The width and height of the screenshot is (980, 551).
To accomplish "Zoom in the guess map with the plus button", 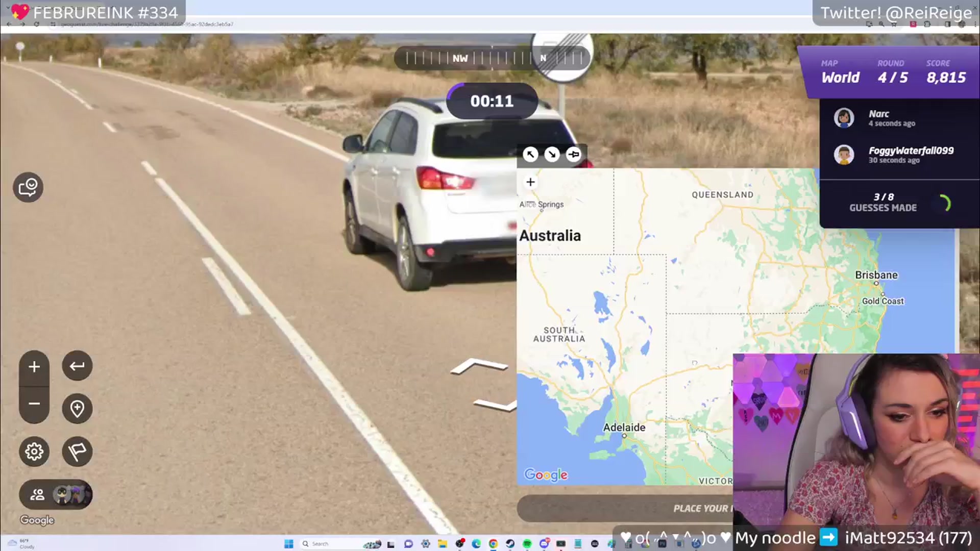I will point(531,182).
